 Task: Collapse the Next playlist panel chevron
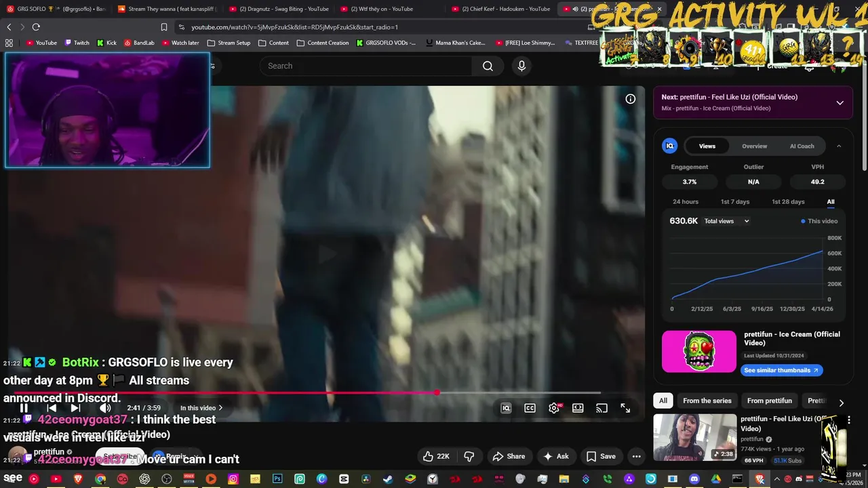pyautogui.click(x=840, y=103)
